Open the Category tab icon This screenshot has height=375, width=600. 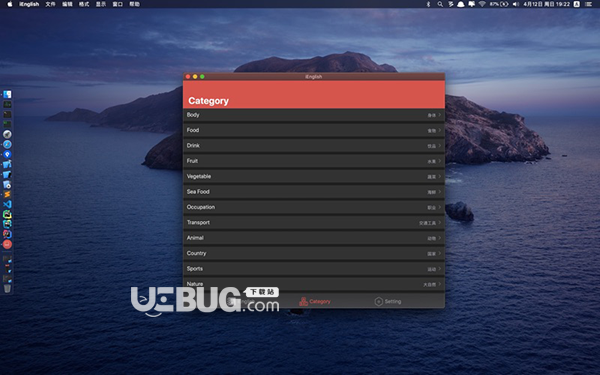click(x=303, y=302)
